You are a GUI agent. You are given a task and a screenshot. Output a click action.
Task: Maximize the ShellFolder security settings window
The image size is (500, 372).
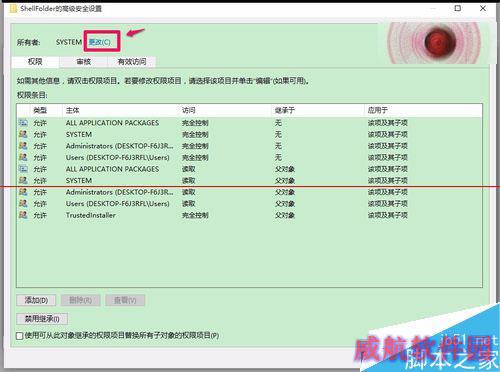pos(458,8)
